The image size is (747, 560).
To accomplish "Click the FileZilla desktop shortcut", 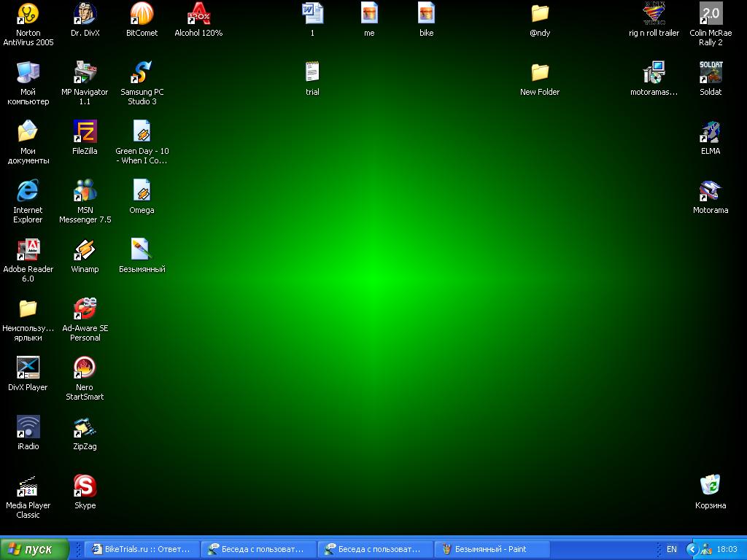I will (x=85, y=132).
